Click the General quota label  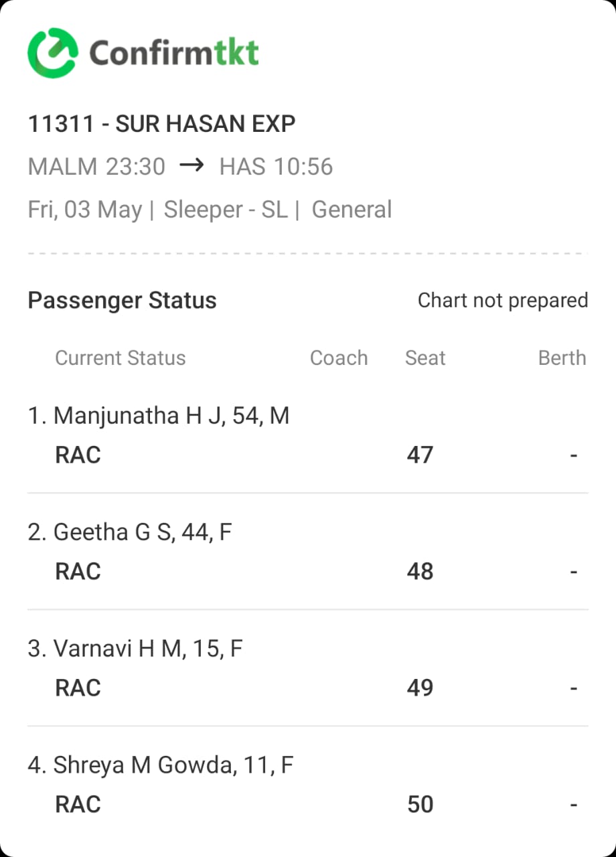coord(352,210)
